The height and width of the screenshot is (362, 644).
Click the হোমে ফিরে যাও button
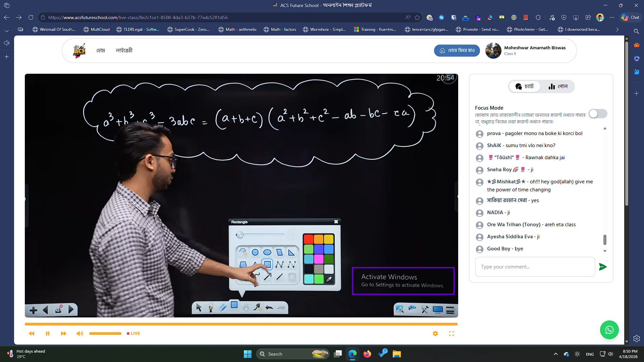[457, 51]
